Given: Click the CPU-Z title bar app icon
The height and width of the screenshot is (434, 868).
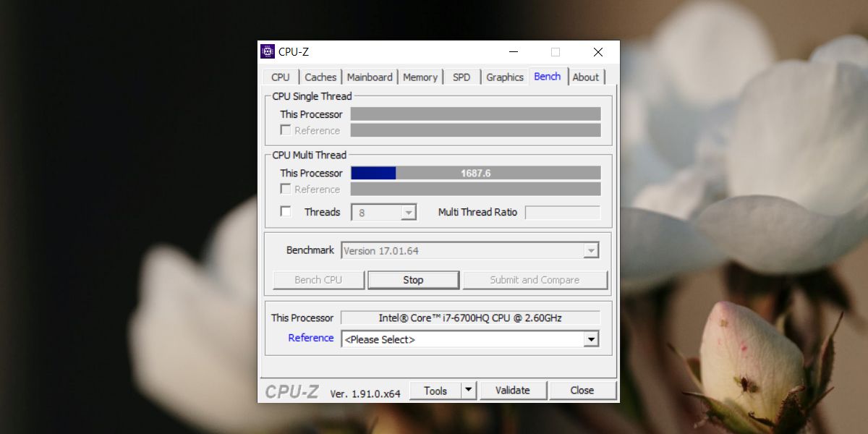Looking at the screenshot, I should tap(268, 51).
